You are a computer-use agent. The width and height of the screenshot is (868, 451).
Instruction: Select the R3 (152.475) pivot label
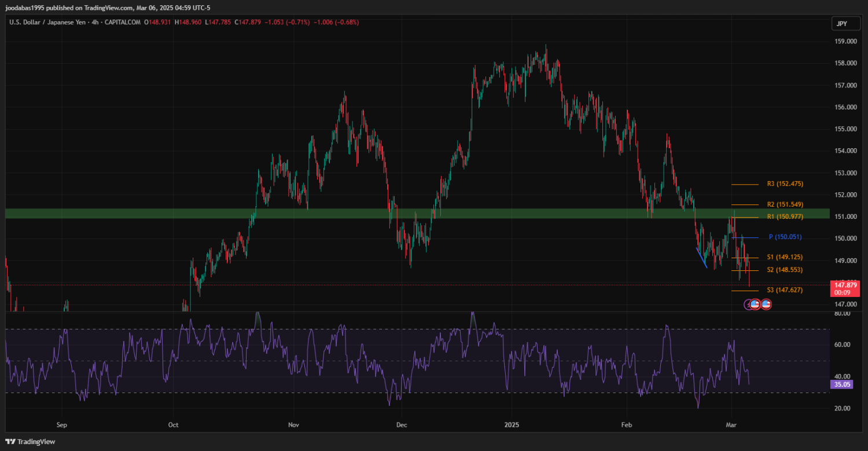click(785, 184)
